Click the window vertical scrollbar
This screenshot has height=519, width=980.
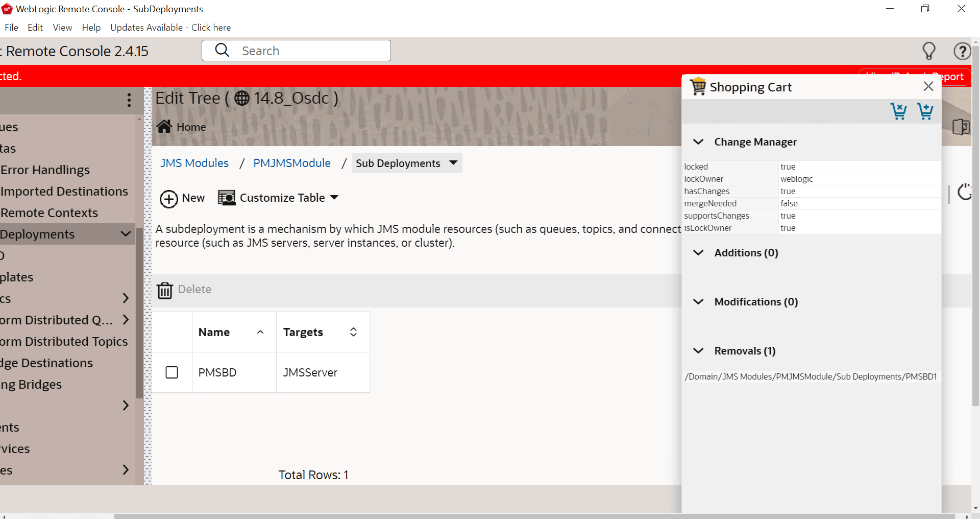point(976,225)
